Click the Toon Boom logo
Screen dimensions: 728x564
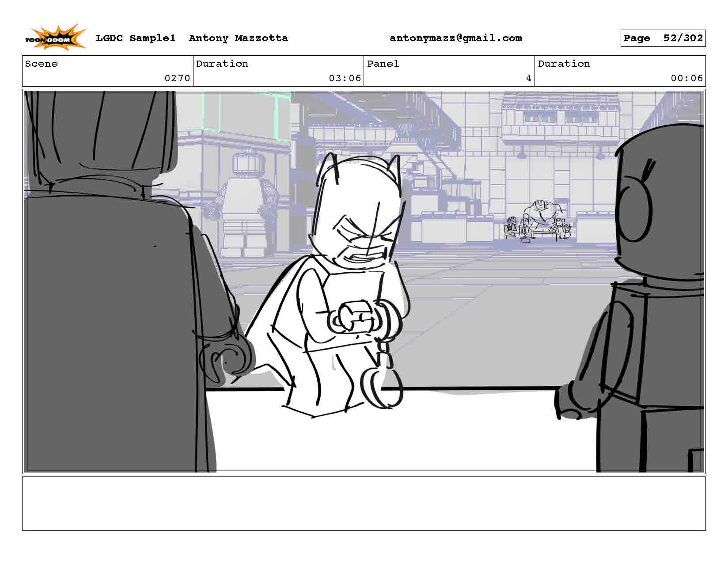click(x=55, y=37)
